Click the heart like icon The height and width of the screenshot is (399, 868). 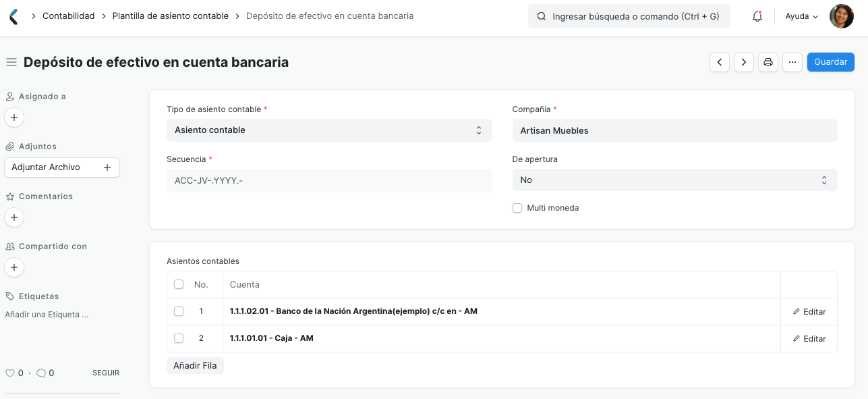pos(9,373)
